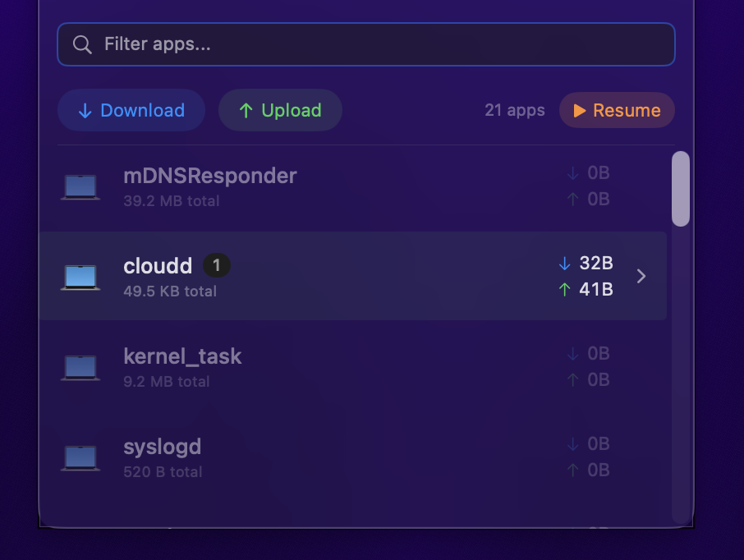744x560 pixels.
Task: Click the mDNSResponder 39.2 MB total text
Action: tap(171, 201)
